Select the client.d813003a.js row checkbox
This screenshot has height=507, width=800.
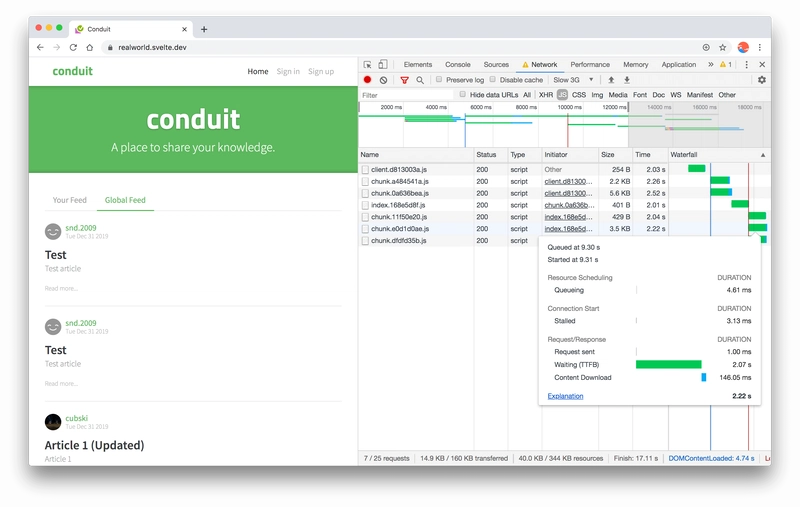[365, 170]
